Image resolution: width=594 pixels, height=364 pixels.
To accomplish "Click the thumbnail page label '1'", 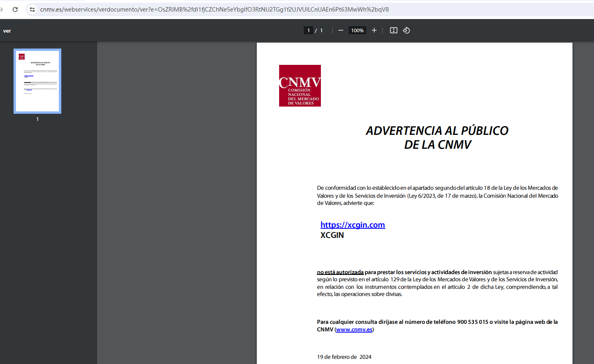I will (37, 119).
